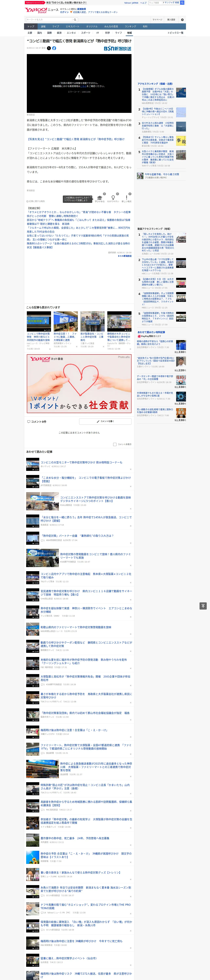
Task: Click the BSN新潟放送 logo beside the headline
Action: click(118, 49)
